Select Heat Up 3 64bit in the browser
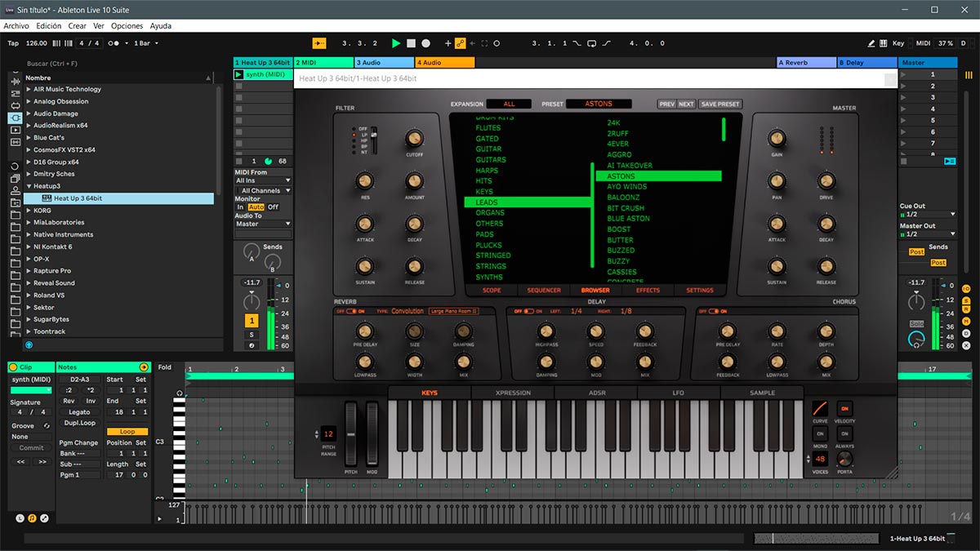 119,198
